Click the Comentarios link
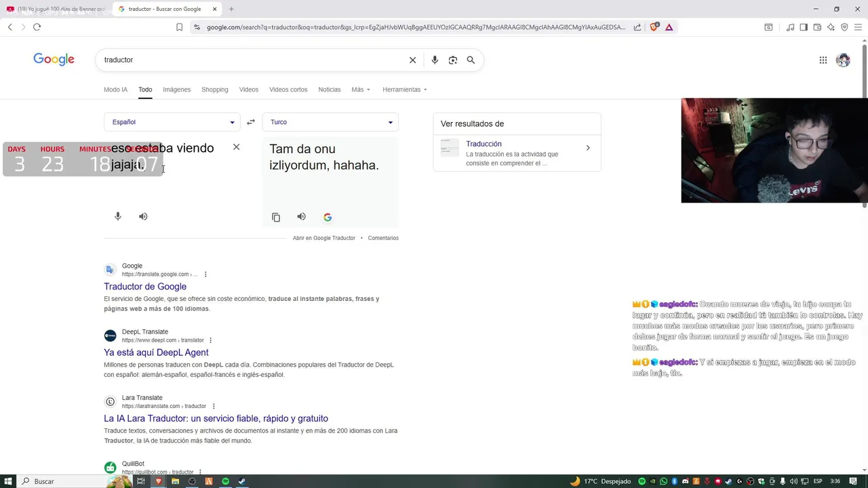This screenshot has width=868, height=488. click(x=383, y=238)
